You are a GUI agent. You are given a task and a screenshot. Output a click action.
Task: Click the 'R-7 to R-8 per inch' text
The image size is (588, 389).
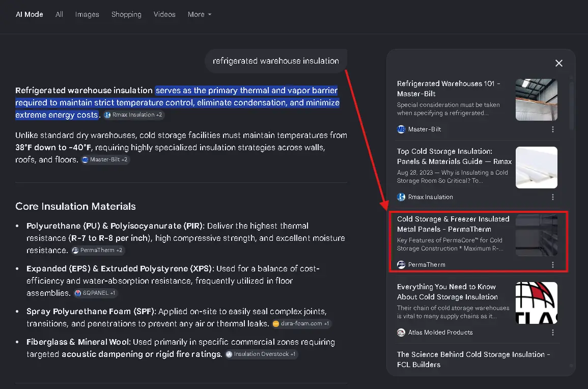click(110, 238)
